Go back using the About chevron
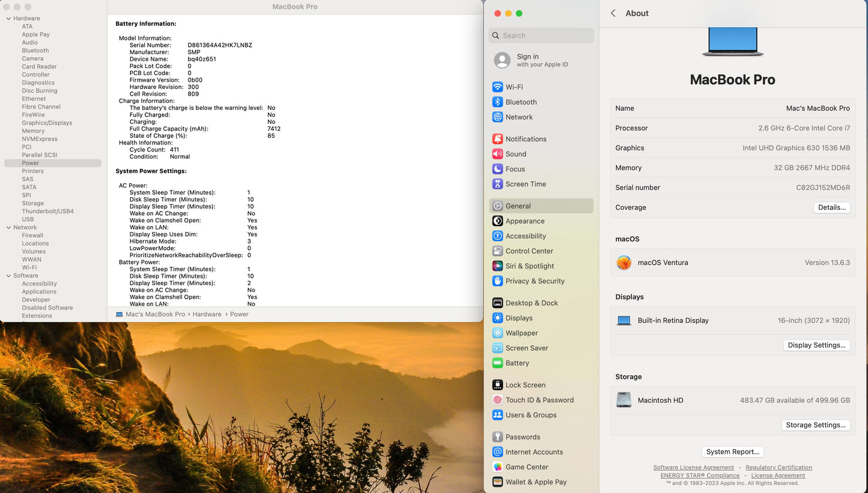The width and height of the screenshot is (868, 493). pyautogui.click(x=613, y=13)
